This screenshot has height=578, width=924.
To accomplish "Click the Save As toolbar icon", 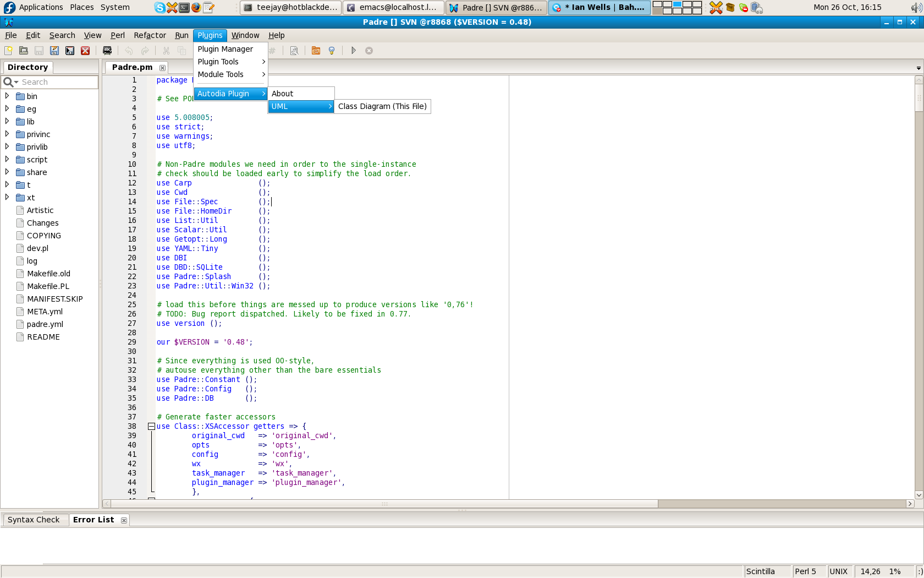I will 54,51.
